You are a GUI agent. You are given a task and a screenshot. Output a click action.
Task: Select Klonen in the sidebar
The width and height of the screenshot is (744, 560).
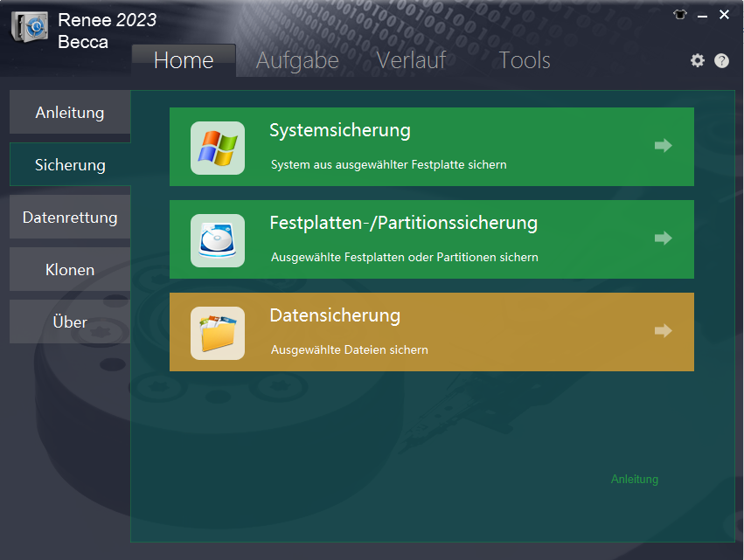pos(70,269)
